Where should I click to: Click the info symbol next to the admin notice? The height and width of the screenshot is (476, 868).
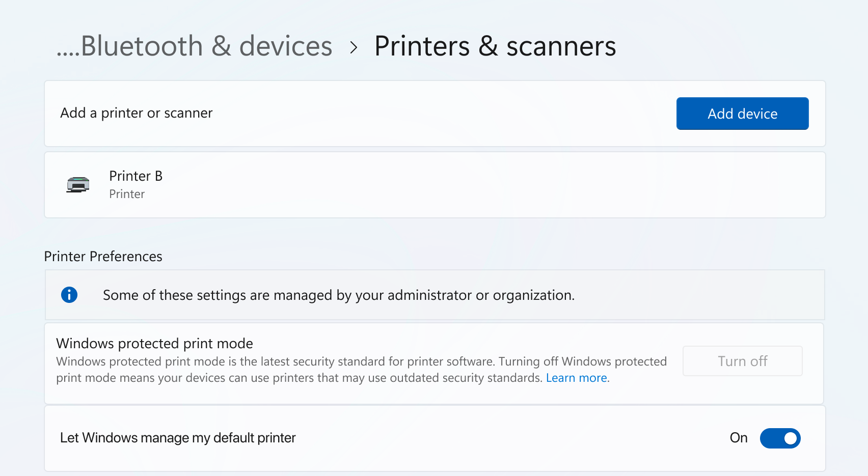(x=69, y=295)
